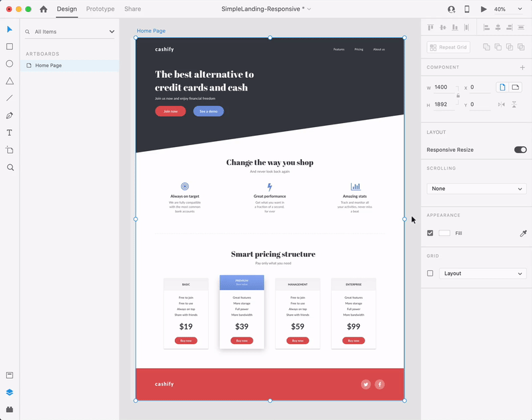Go to Home screen icon
Viewport: 532px width, 420px height.
[43, 9]
